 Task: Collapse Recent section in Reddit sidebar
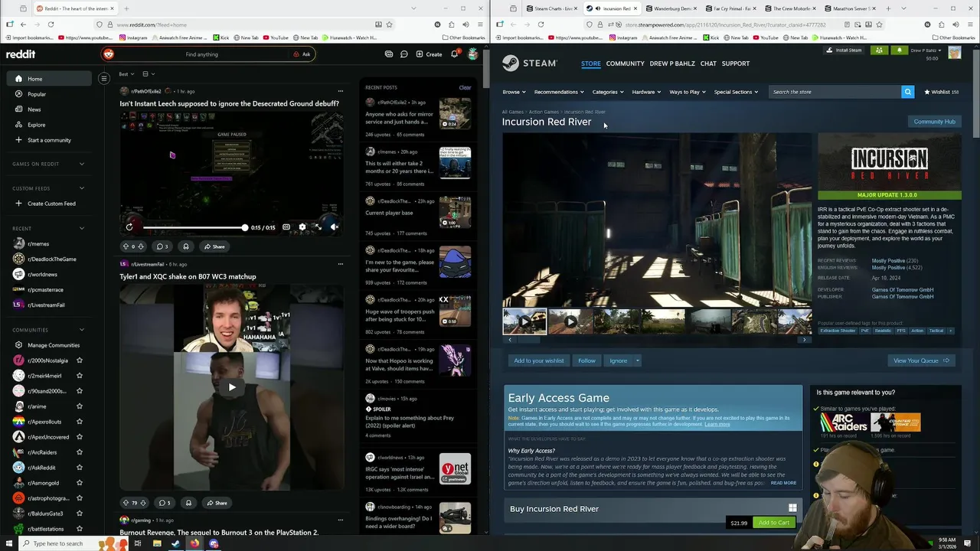click(82, 228)
